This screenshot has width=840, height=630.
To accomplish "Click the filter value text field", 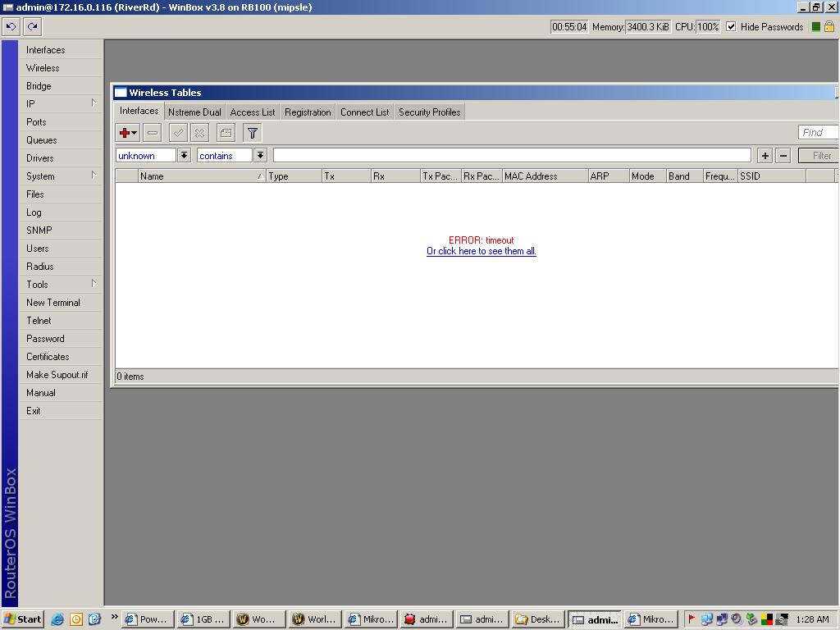I will click(512, 155).
